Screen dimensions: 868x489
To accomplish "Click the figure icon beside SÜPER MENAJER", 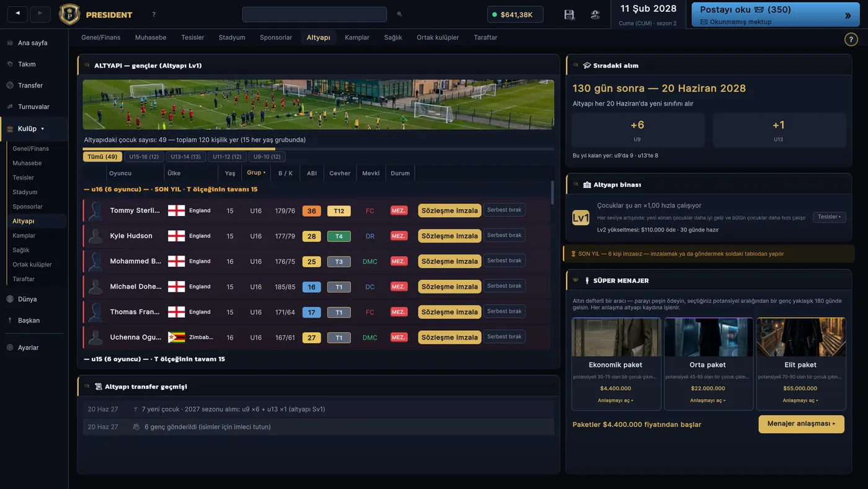I will (x=587, y=280).
